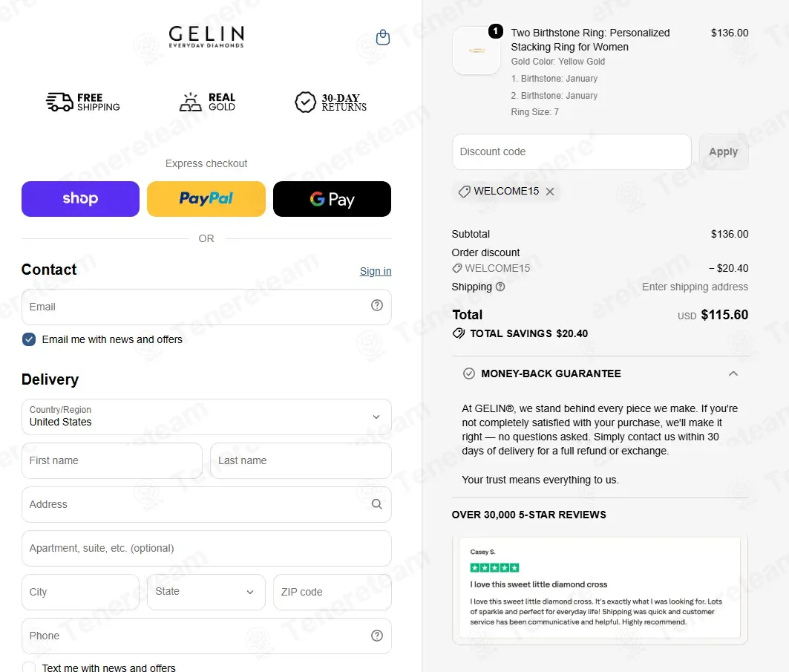The width and height of the screenshot is (789, 672).
Task: Click the address search magnifier icon
Action: [377, 504]
